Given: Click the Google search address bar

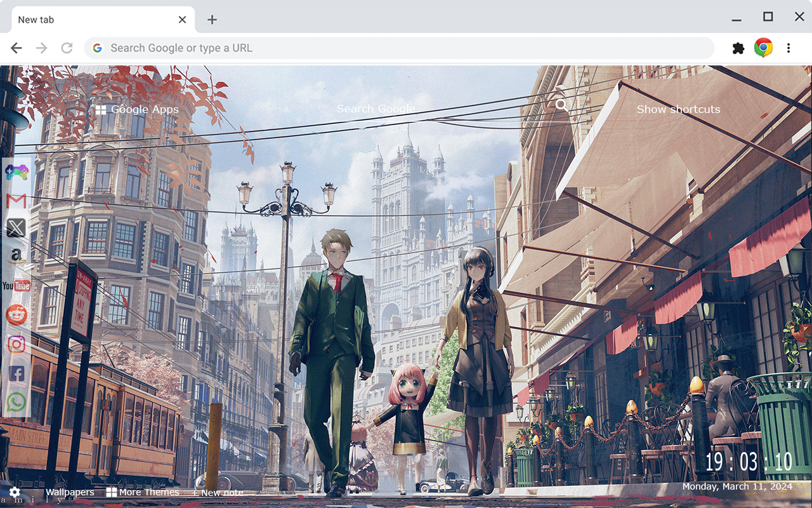Looking at the screenshot, I should click(381, 48).
